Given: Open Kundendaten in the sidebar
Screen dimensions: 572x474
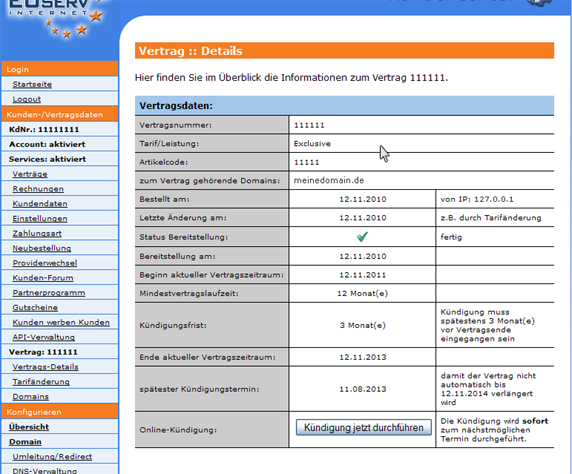Looking at the screenshot, I should click(x=40, y=204).
